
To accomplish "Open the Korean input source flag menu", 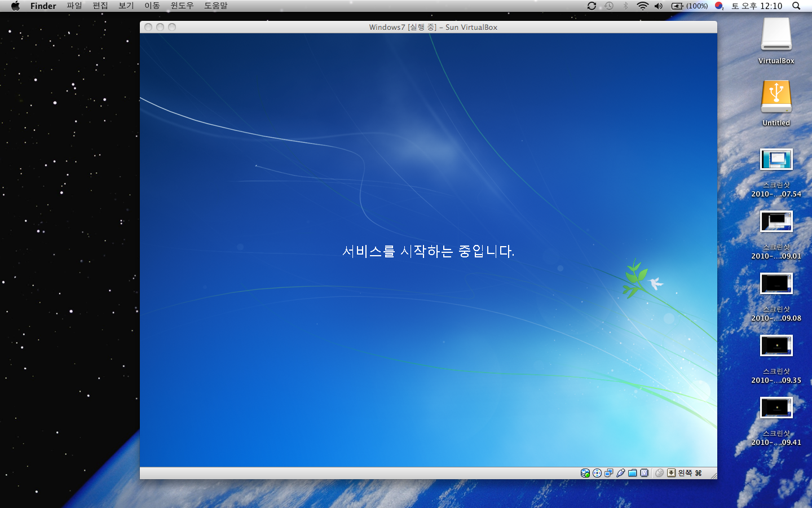I will (719, 6).
